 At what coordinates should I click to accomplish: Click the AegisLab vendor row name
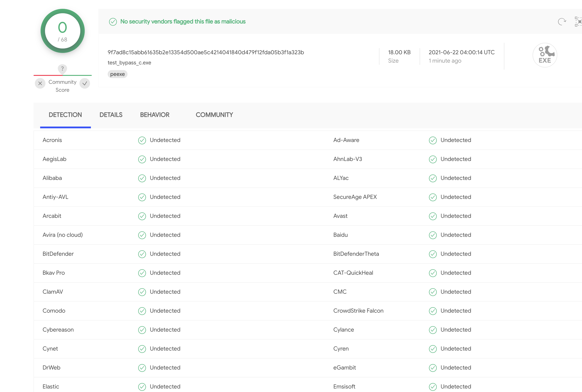(54, 159)
